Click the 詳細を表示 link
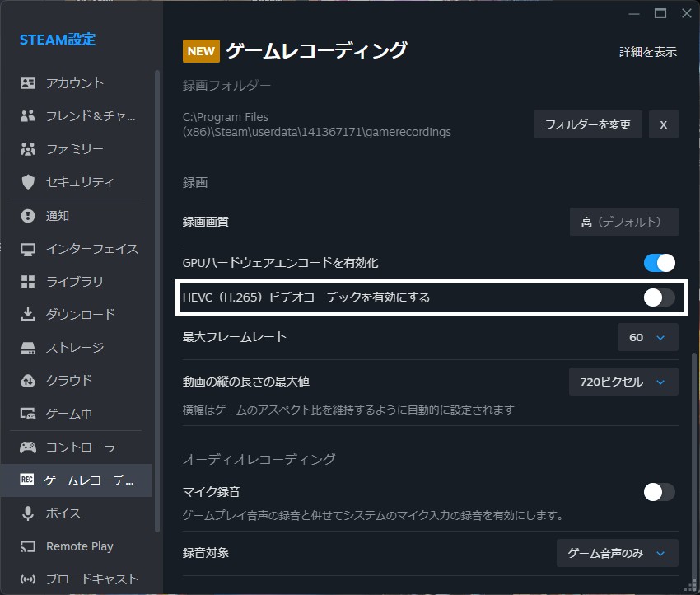Image resolution: width=700 pixels, height=595 pixels. [648, 52]
